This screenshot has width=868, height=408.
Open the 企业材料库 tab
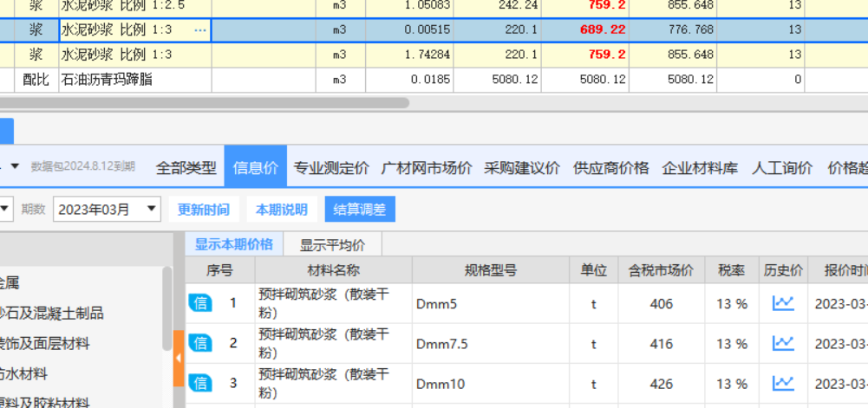700,167
